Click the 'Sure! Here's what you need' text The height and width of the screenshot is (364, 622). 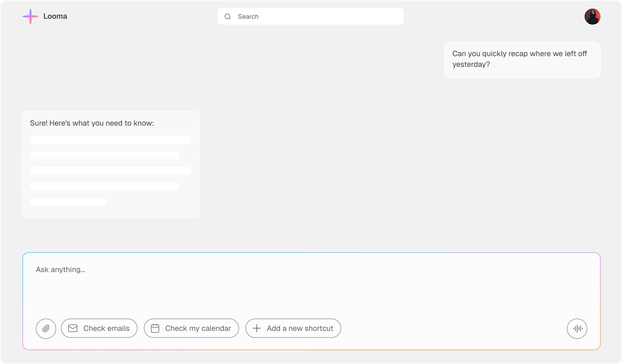[x=92, y=123]
